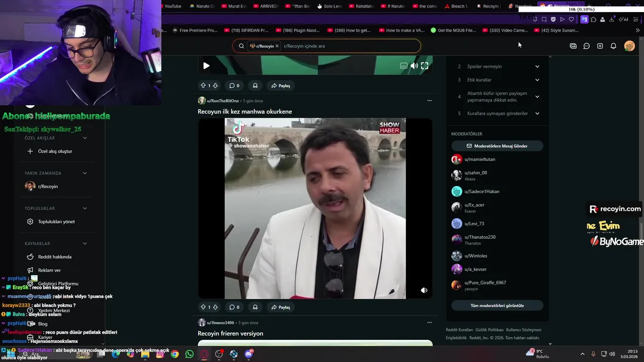Open options menu for RunTheKitOne's post

click(429, 101)
